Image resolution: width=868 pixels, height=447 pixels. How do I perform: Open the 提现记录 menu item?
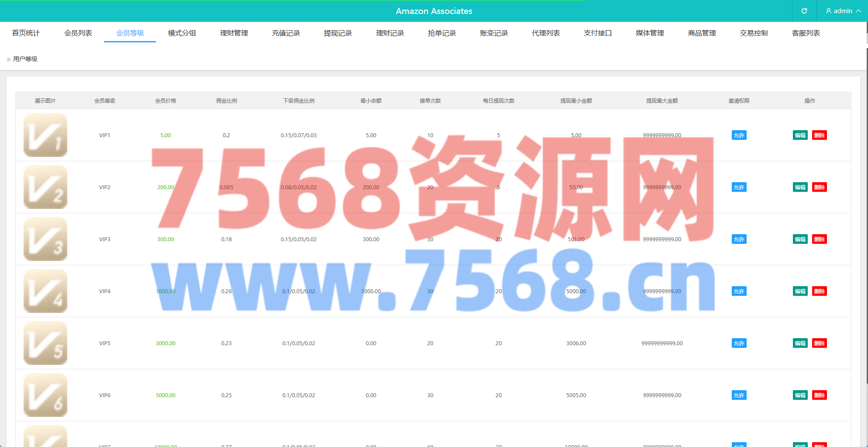pos(338,33)
